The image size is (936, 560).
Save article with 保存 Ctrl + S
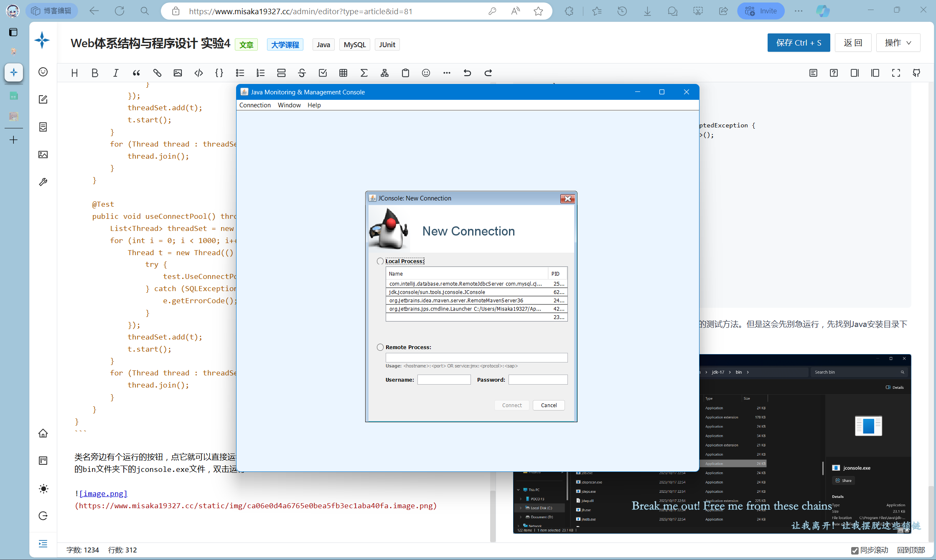coord(799,43)
